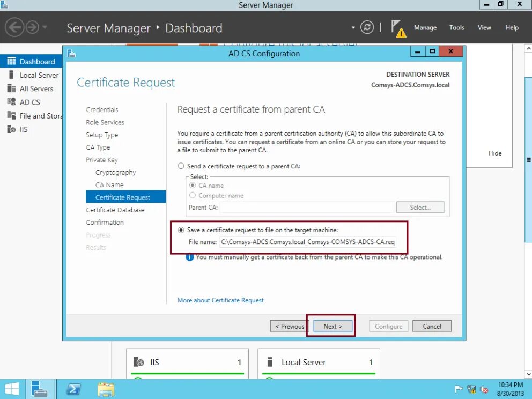Select Save a certificate request to file

tap(181, 230)
